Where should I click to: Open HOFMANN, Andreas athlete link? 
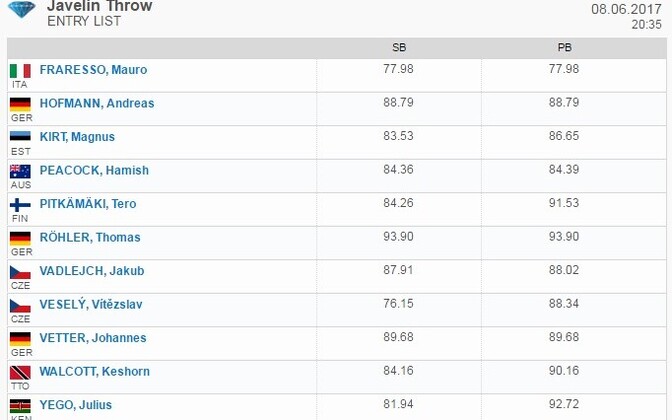tap(97, 103)
